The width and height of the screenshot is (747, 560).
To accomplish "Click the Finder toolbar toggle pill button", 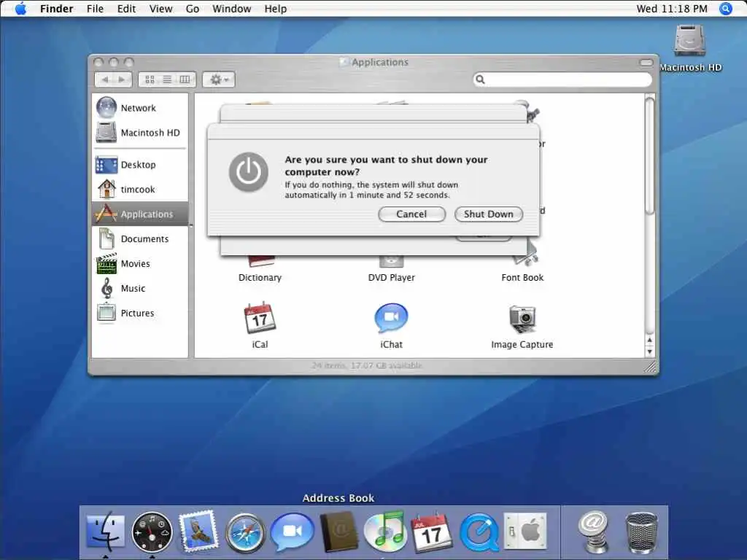I will point(646,63).
